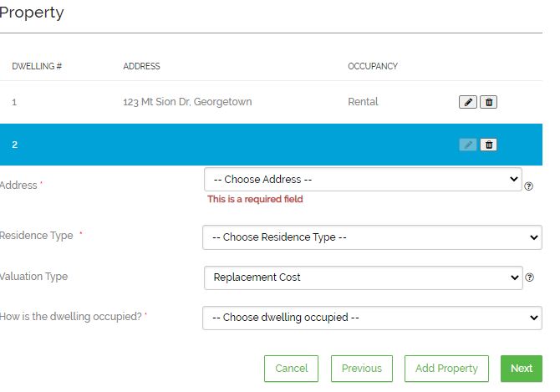The image size is (560, 392).
Task: Go back with the Previous button
Action: 362,369
